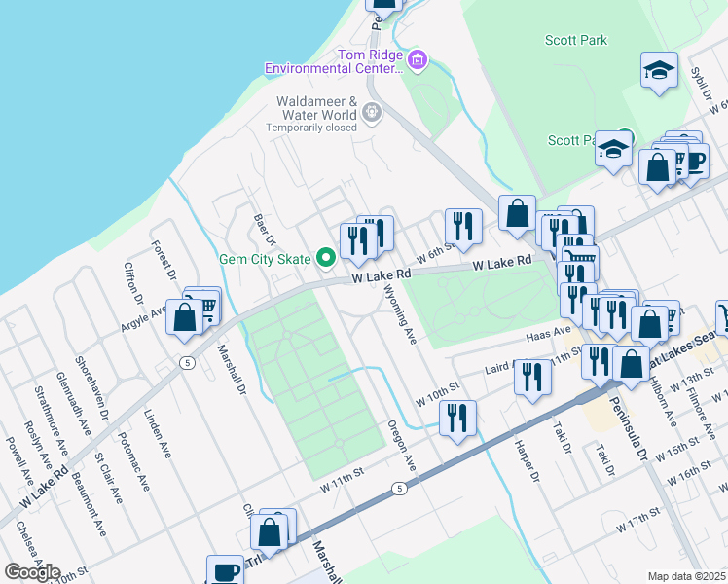Click the coffee cup marker near Scott Park
Viewport: 728px width, 584px height.
pyautogui.click(x=697, y=162)
